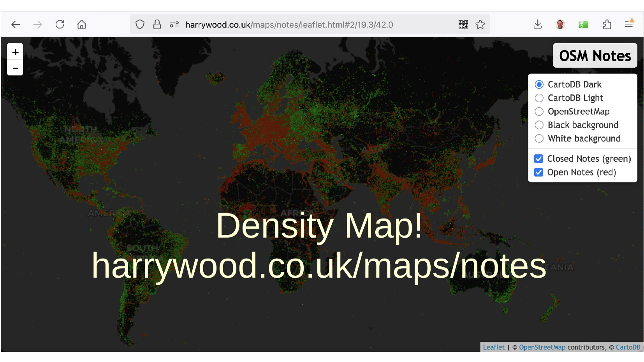Open the downloads panel
The width and height of the screenshot is (644, 362).
[538, 24]
